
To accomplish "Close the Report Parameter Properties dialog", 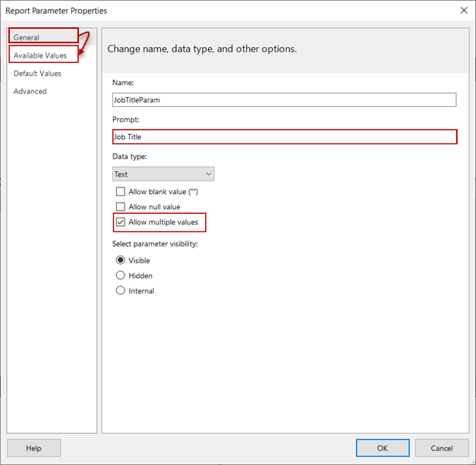I will (x=463, y=11).
